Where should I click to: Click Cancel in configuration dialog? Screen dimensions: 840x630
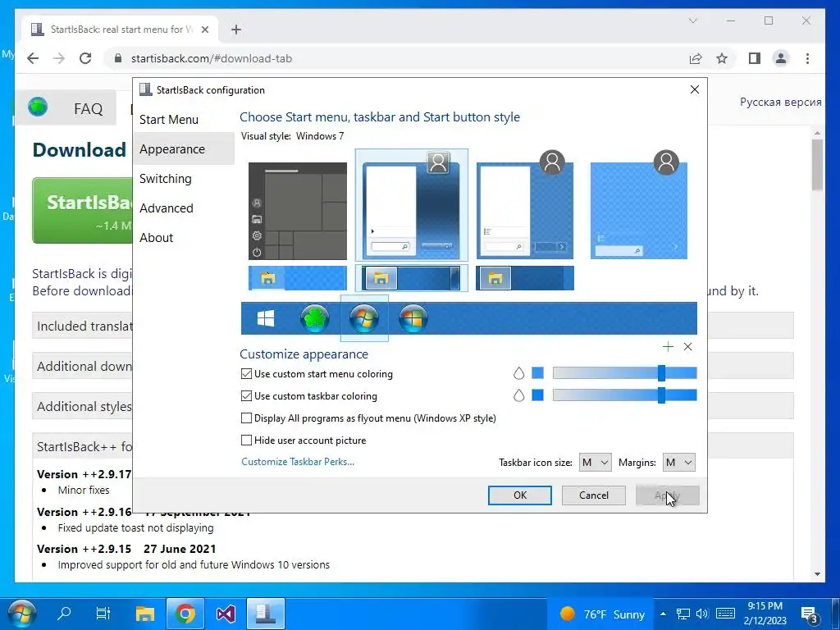coord(594,495)
